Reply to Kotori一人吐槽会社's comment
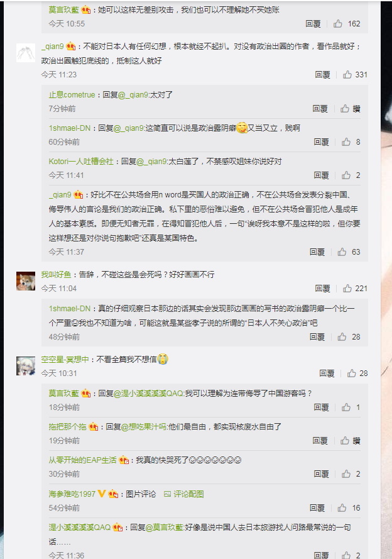Image resolution: width=392 pixels, height=559 pixels. pos(321,175)
